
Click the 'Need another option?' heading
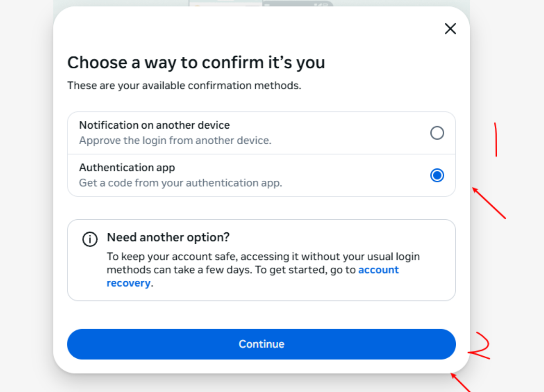(168, 238)
